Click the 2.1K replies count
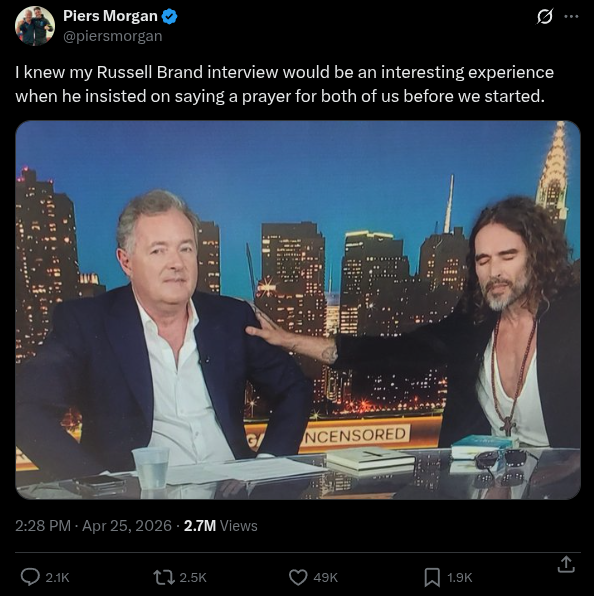 click(x=57, y=577)
